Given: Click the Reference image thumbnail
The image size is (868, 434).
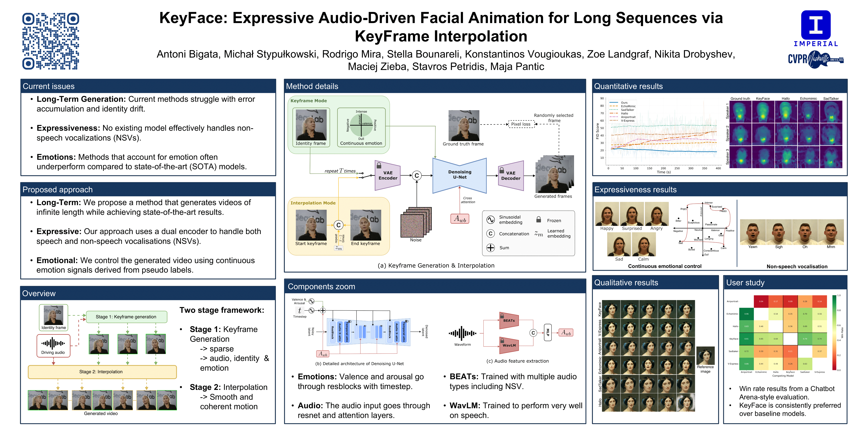Looking at the screenshot, I should (x=705, y=356).
